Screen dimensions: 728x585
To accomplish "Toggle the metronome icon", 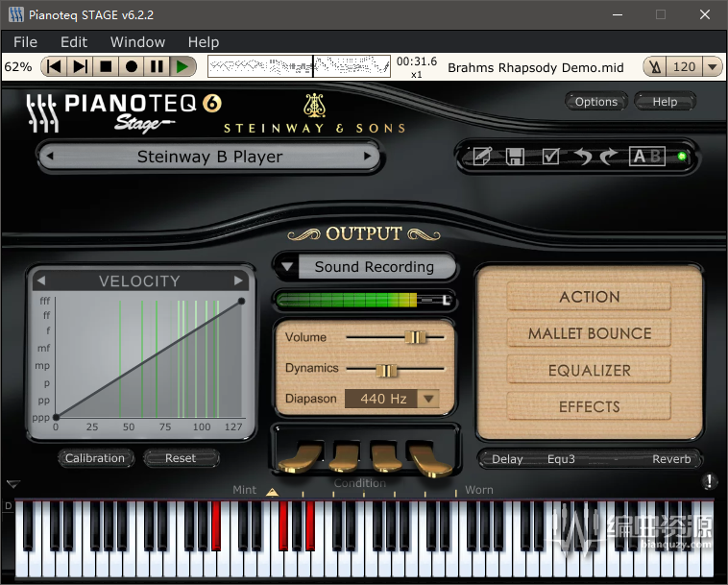I will point(655,67).
